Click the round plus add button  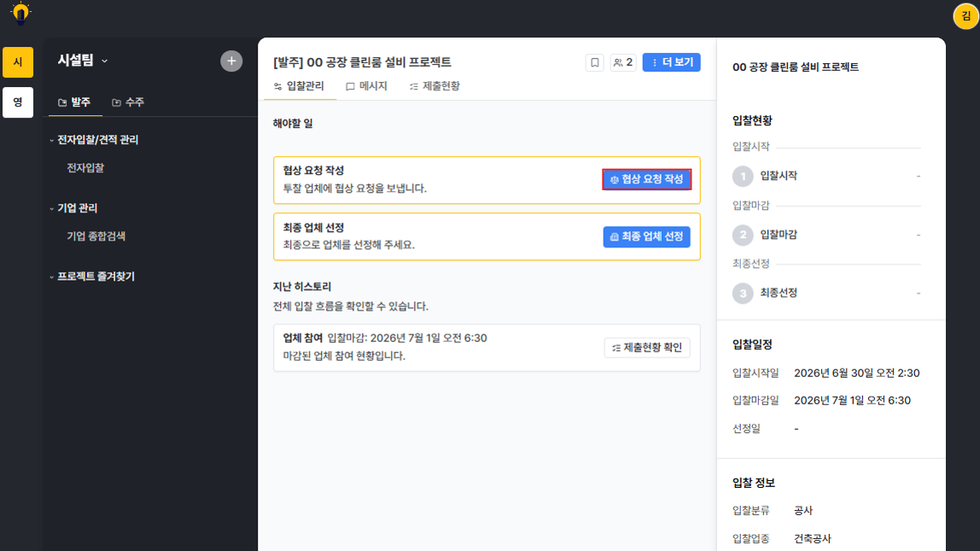(231, 61)
